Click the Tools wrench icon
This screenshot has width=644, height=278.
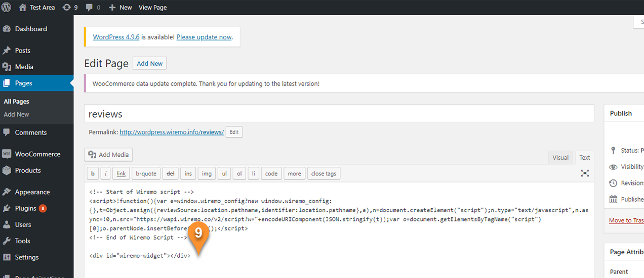(x=7, y=241)
